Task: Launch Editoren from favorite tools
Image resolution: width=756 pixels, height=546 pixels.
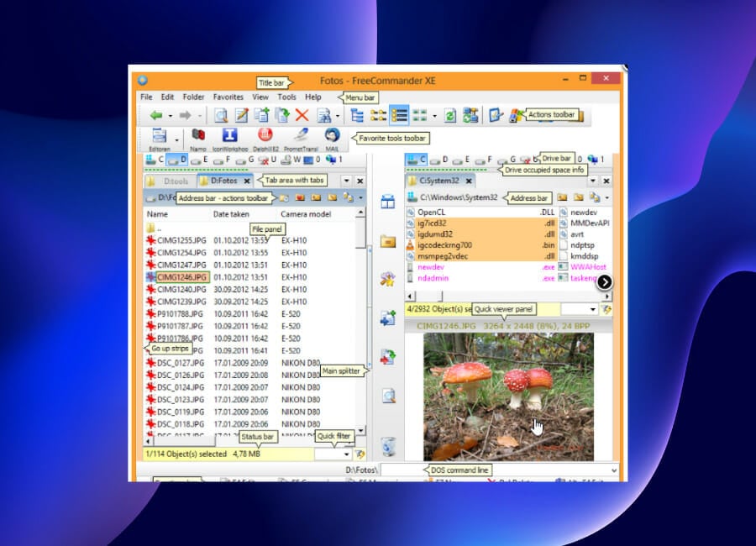Action: [159, 139]
